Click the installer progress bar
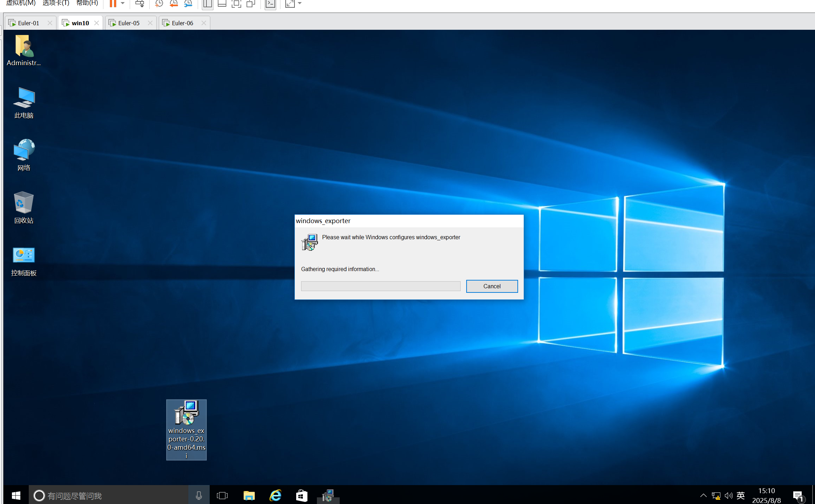Screen dimensions: 815x504 [x=381, y=286]
